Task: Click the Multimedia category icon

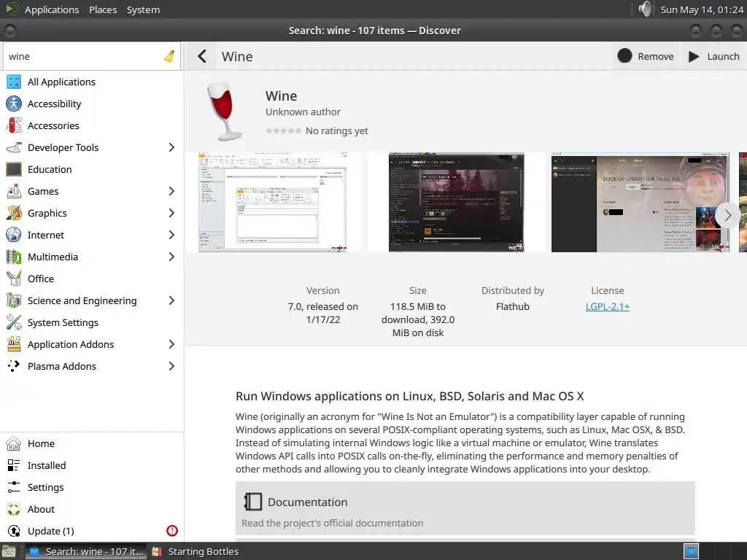Action: click(14, 257)
